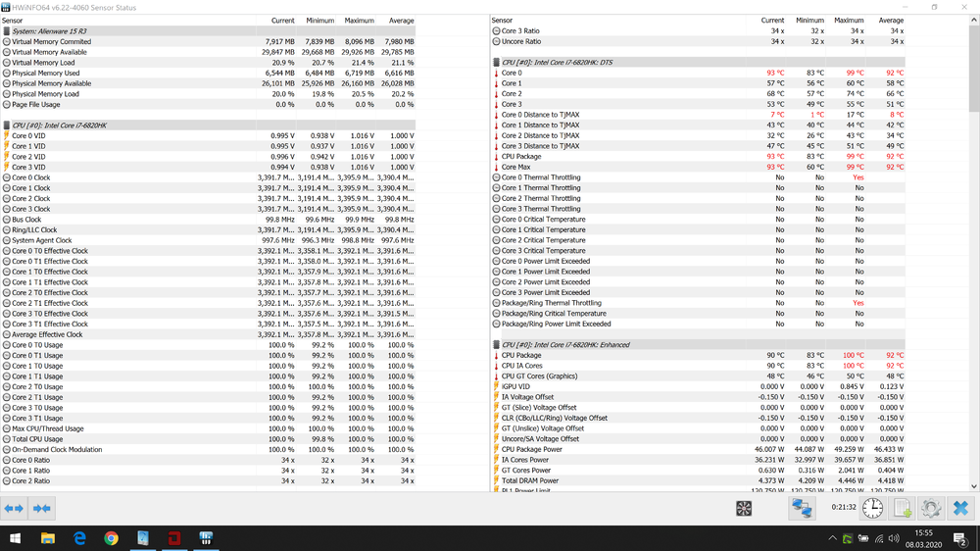Collapse the i7-6820HK: DTS sensor group
This screenshot has width=980, height=551.
point(496,63)
